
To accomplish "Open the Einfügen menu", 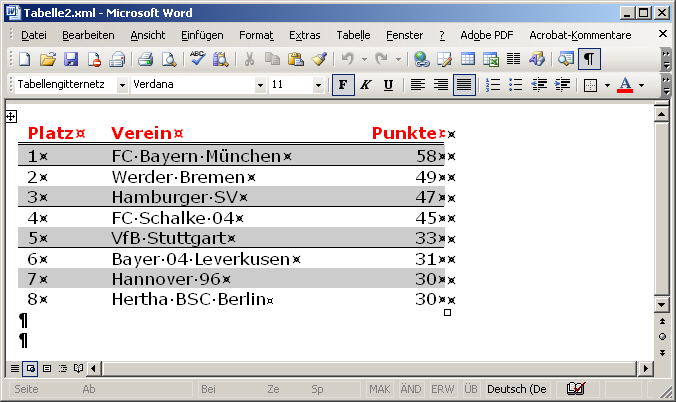I will [202, 35].
